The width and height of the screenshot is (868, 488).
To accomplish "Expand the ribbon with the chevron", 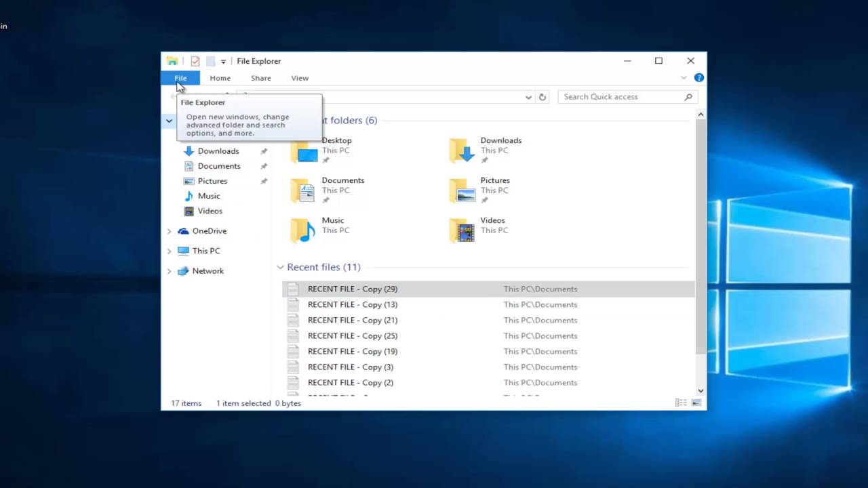I will (x=684, y=78).
